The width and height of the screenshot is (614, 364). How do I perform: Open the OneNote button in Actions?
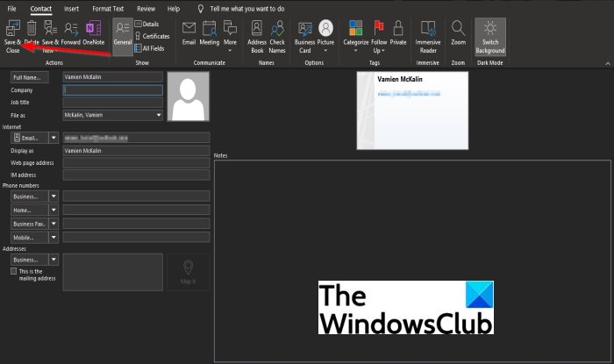point(93,32)
